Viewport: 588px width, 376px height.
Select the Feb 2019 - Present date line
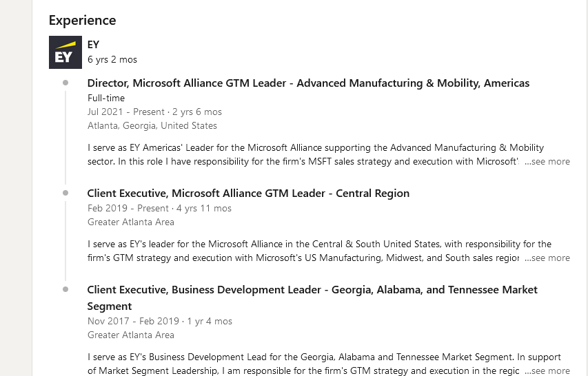159,208
